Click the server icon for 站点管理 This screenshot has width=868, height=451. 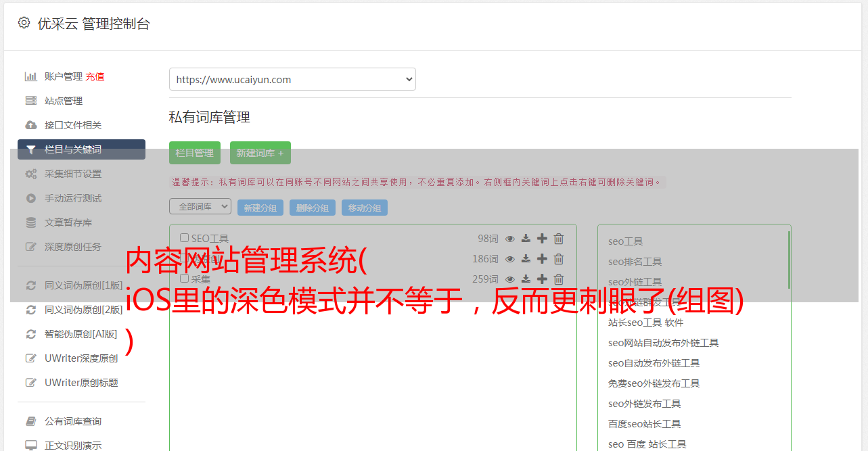point(30,101)
